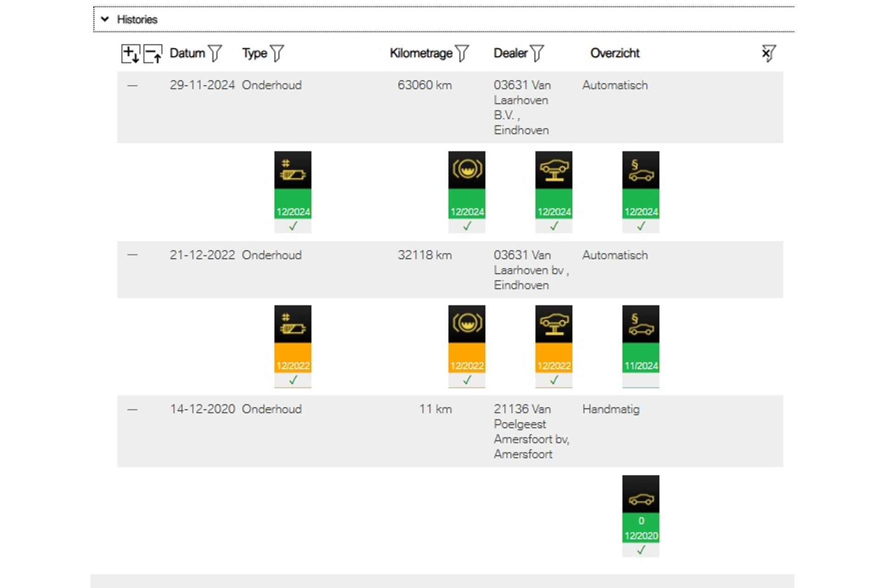Click the orange 12/2022 brake fluid icon
882x588 pixels.
point(466,339)
